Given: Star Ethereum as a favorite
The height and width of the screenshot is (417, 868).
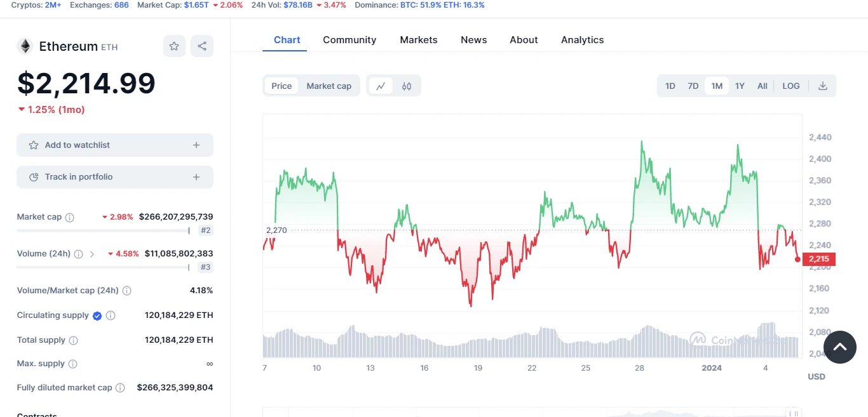Looking at the screenshot, I should 174,46.
